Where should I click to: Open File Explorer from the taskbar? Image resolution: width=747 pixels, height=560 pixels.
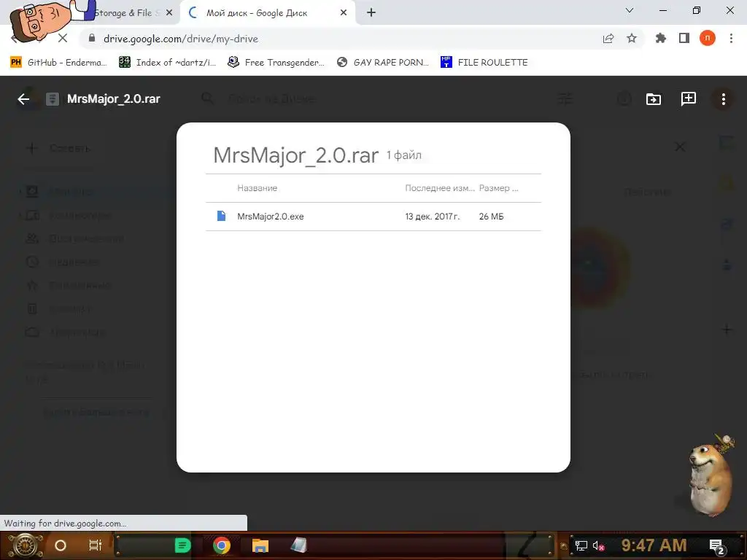(x=260, y=545)
